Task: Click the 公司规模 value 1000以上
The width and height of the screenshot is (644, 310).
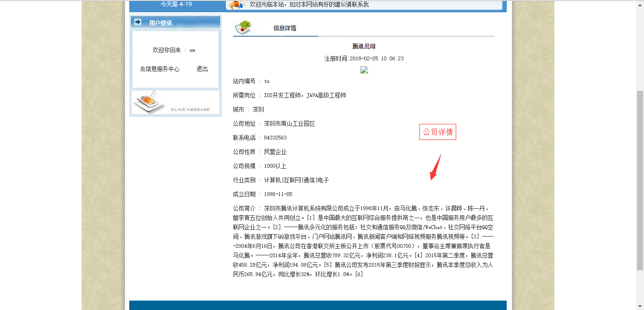Action: point(275,166)
